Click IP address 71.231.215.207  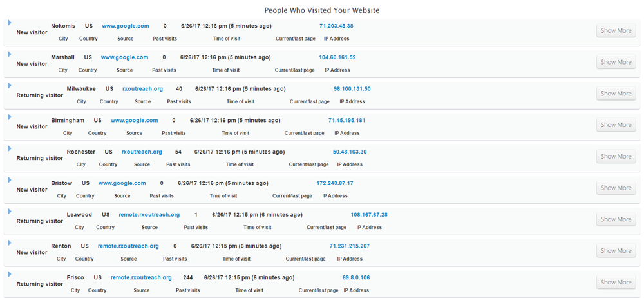[x=350, y=246]
